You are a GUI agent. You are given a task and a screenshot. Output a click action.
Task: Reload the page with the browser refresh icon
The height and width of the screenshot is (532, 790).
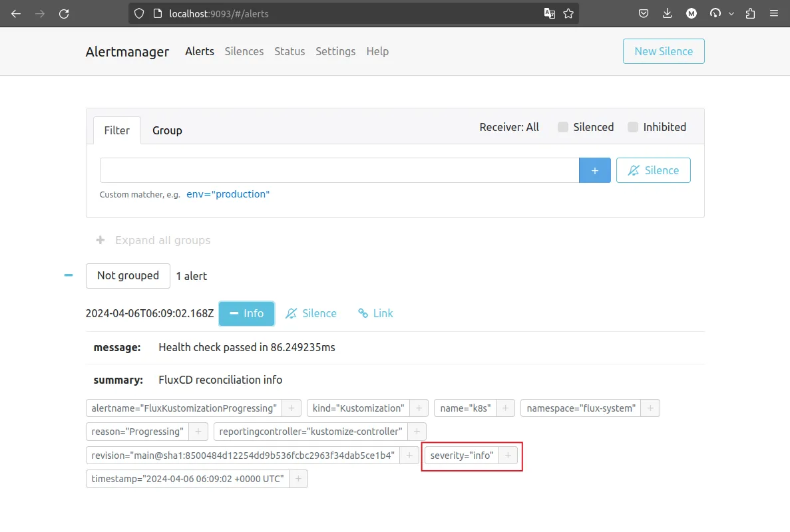(64, 13)
